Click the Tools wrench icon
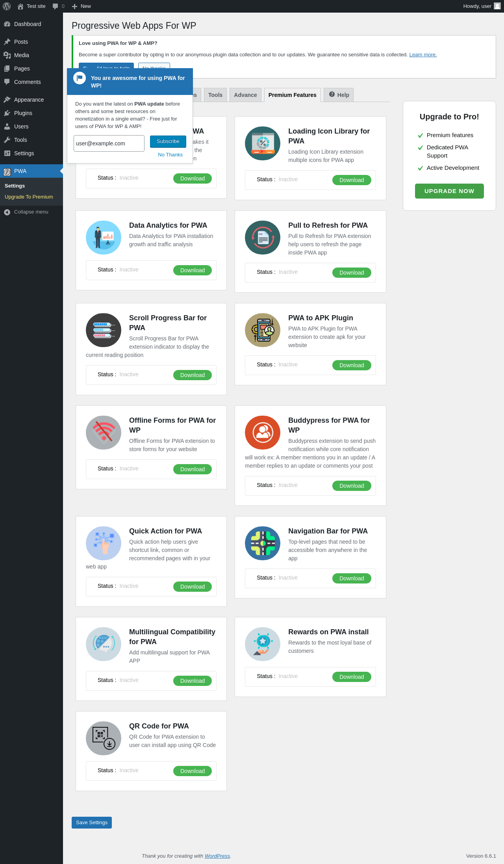This screenshot has width=504, height=864. (7, 140)
